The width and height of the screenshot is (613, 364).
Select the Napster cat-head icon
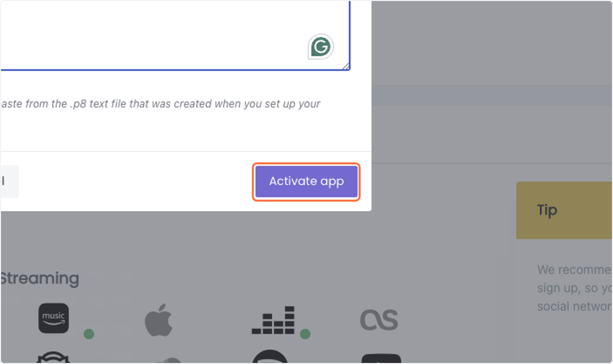pyautogui.click(x=54, y=357)
